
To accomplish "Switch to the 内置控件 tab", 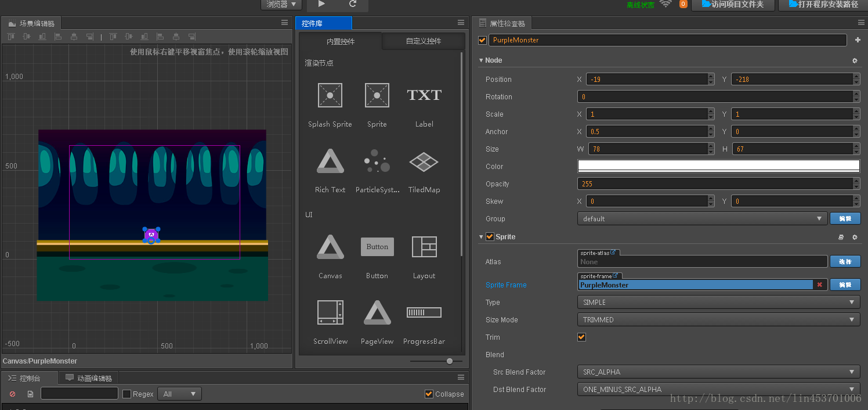I will click(341, 41).
